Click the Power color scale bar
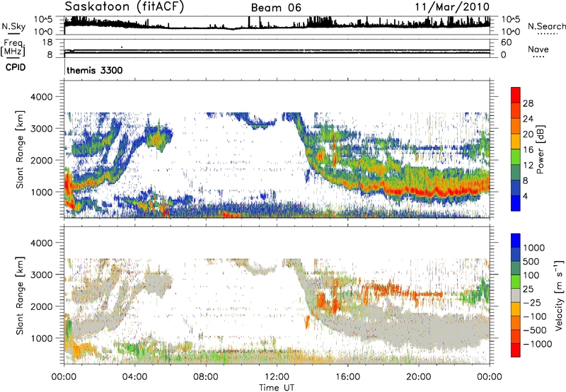566x392 pixels. pyautogui.click(x=516, y=149)
